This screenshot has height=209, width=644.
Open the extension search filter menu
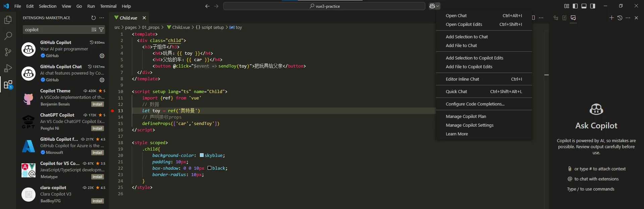tap(101, 30)
